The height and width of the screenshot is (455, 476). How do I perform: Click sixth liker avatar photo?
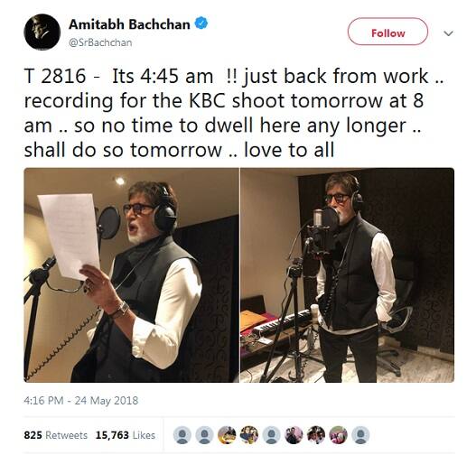coord(294,435)
